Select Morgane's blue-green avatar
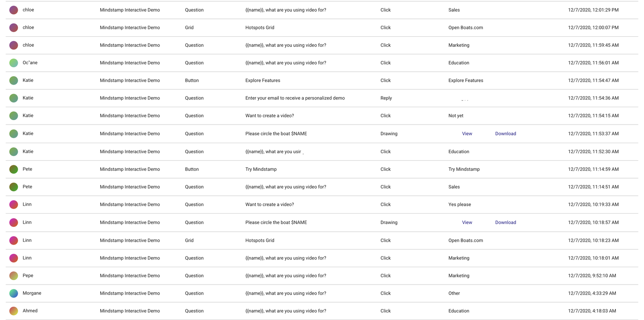The image size is (644, 320). click(14, 293)
